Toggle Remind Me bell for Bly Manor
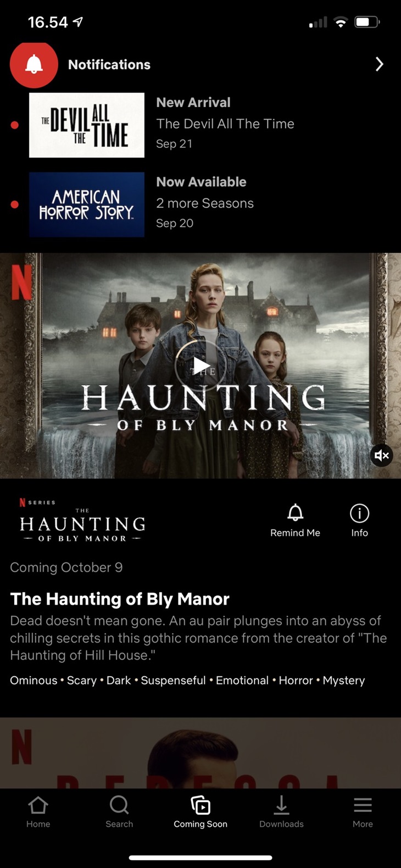 295,521
